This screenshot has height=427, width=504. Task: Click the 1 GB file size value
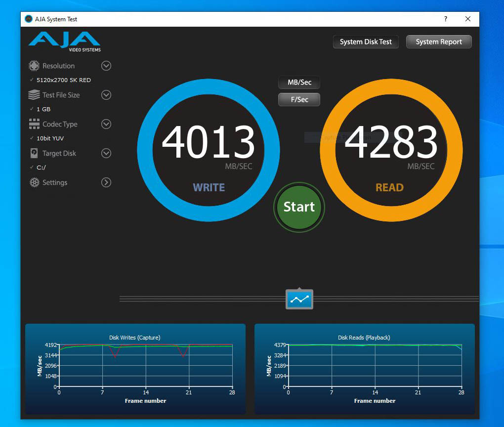43,109
